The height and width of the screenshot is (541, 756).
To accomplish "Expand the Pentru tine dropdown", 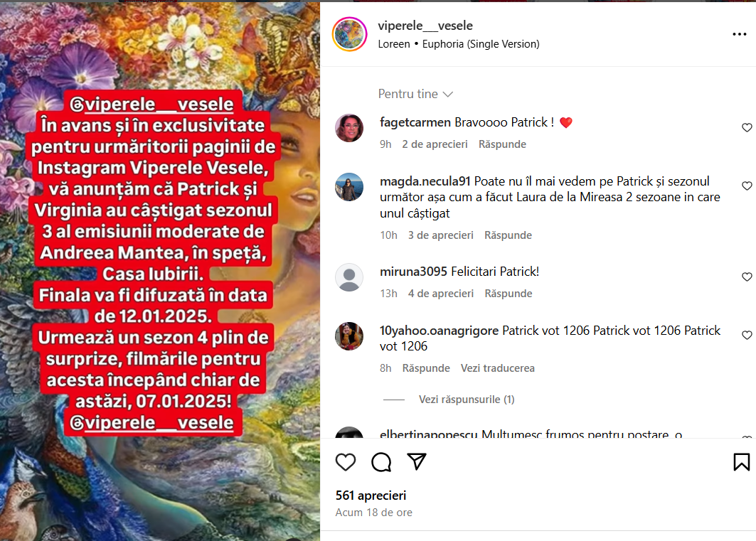I will coord(415,94).
